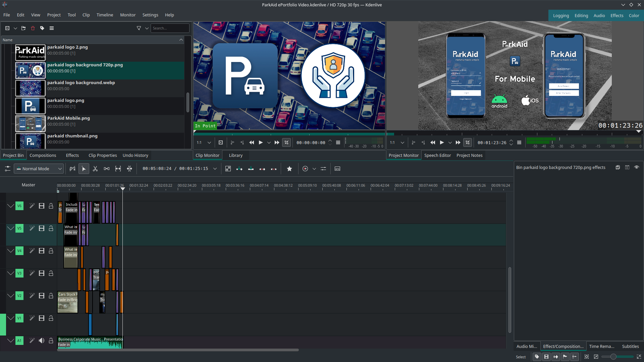Open Clip Monitor 1:1 zoom dropdown
This screenshot has width=644, height=362.
click(204, 142)
